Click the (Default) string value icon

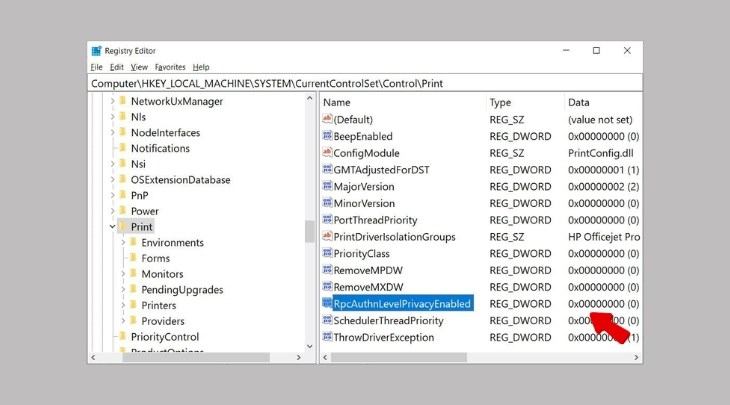click(x=327, y=119)
